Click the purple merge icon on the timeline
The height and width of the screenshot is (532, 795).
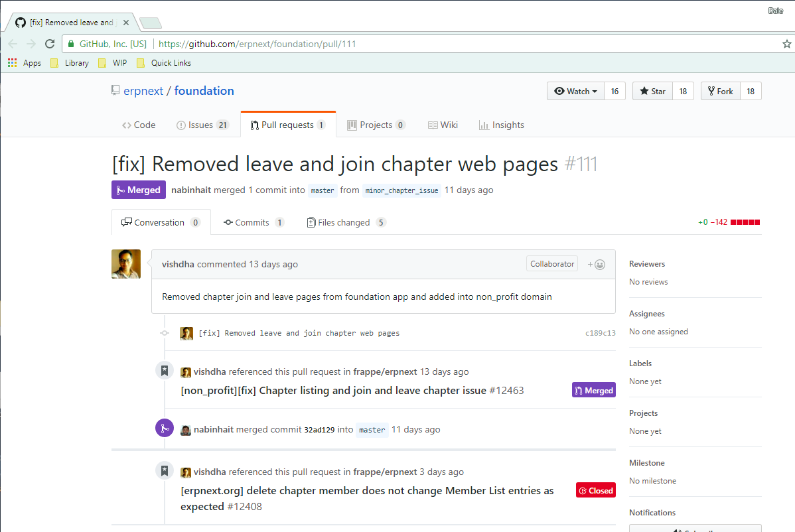[165, 429]
